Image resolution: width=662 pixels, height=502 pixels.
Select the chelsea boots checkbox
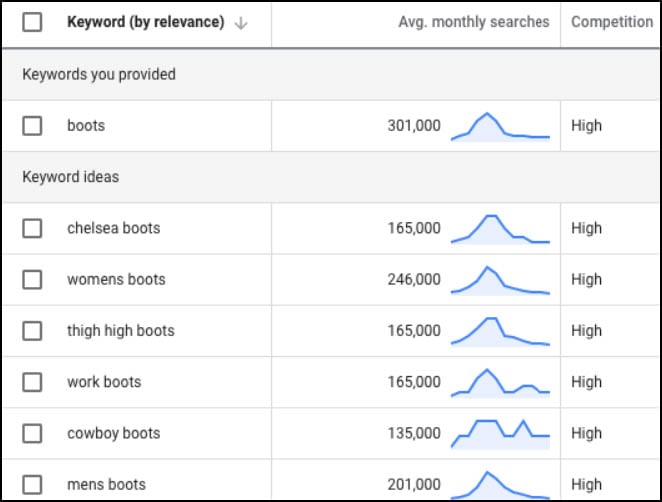[x=32, y=228]
